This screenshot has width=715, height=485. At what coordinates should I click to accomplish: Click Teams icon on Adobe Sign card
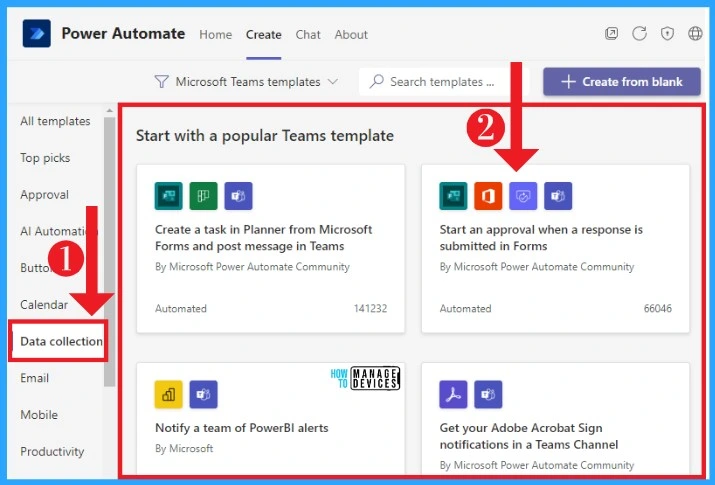click(488, 394)
